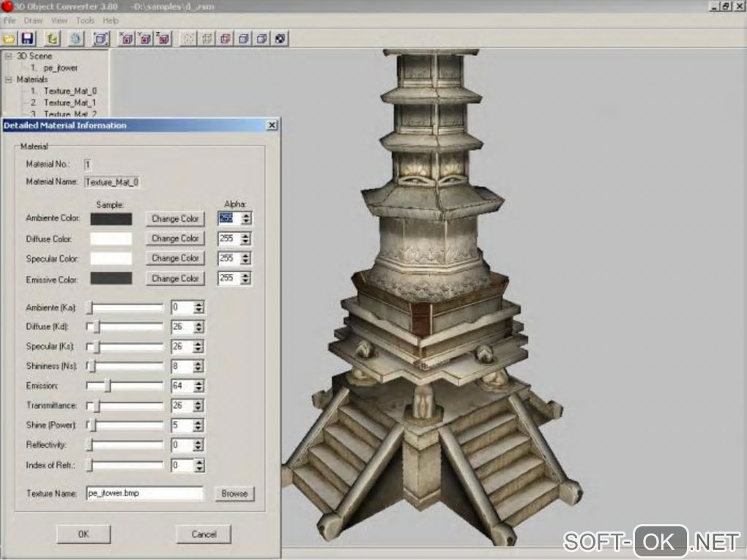The height and width of the screenshot is (560, 747).
Task: Click Change Color for Diffuse Color
Action: [x=175, y=239]
